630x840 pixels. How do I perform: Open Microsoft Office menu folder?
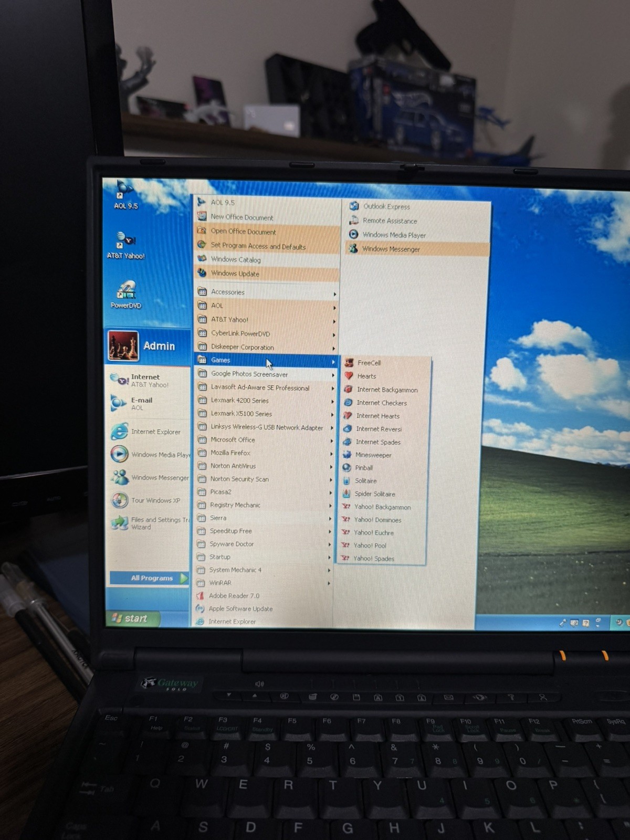[265, 440]
